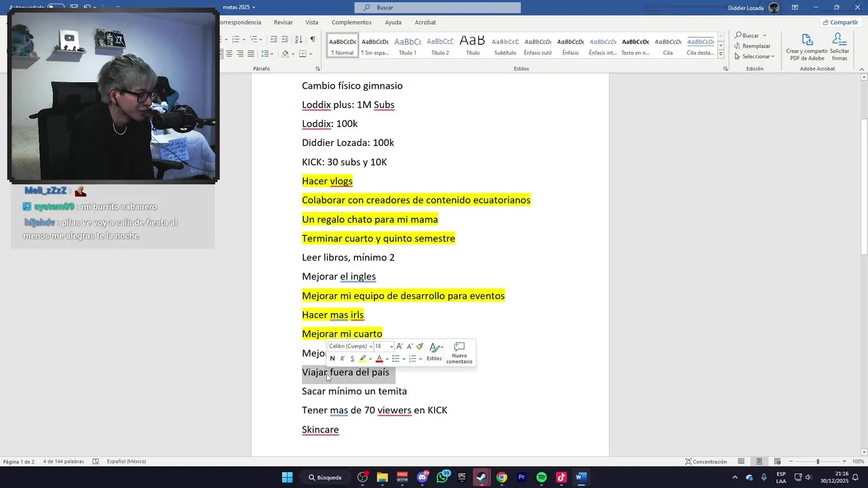The image size is (868, 488).
Task: Enable Concentración focus mode
Action: point(706,462)
